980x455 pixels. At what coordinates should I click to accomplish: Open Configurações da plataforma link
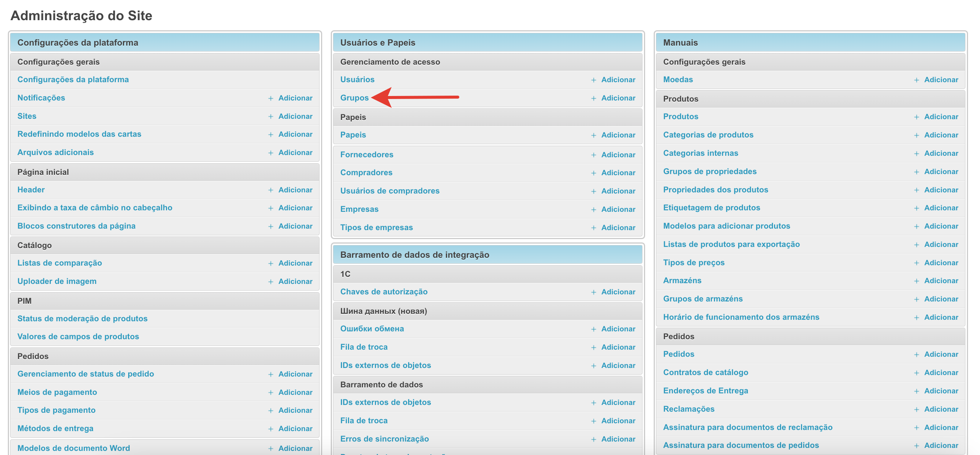pyautogui.click(x=73, y=80)
